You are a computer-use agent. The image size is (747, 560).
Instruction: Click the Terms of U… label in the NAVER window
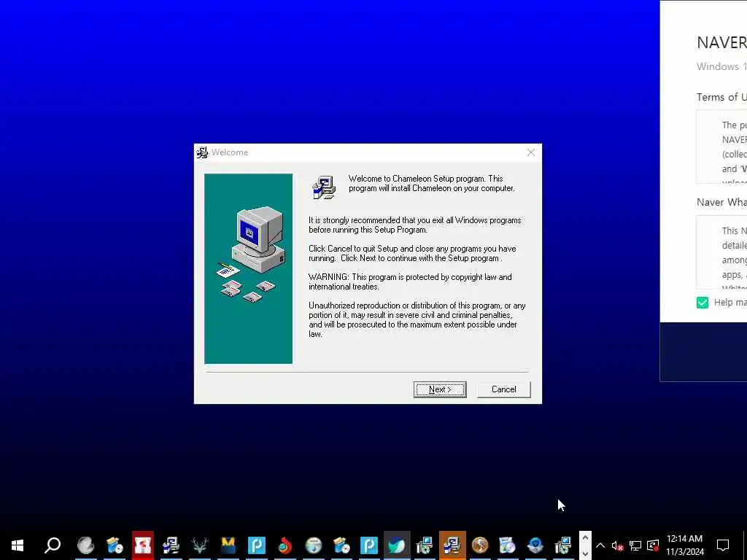click(721, 97)
